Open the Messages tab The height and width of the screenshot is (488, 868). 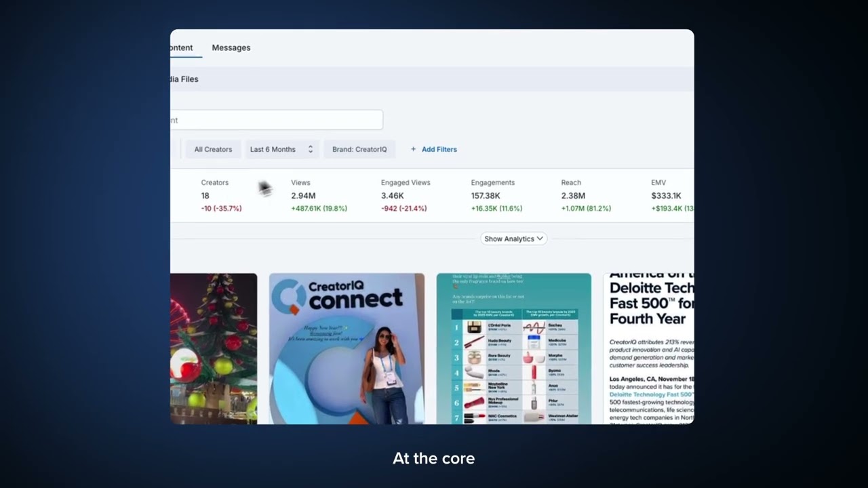[231, 47]
